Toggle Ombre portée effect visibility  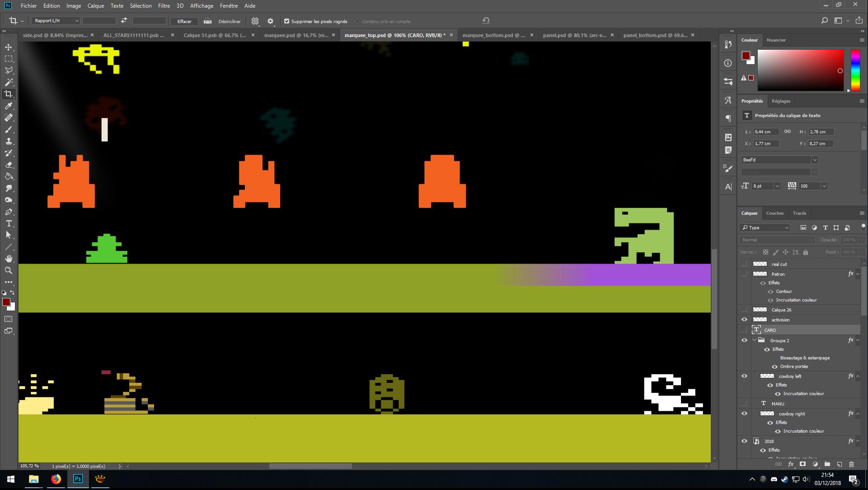[774, 367]
